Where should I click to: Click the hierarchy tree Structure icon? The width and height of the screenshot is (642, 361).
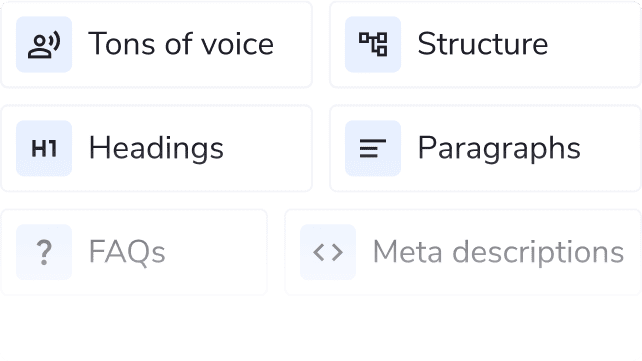tap(373, 44)
